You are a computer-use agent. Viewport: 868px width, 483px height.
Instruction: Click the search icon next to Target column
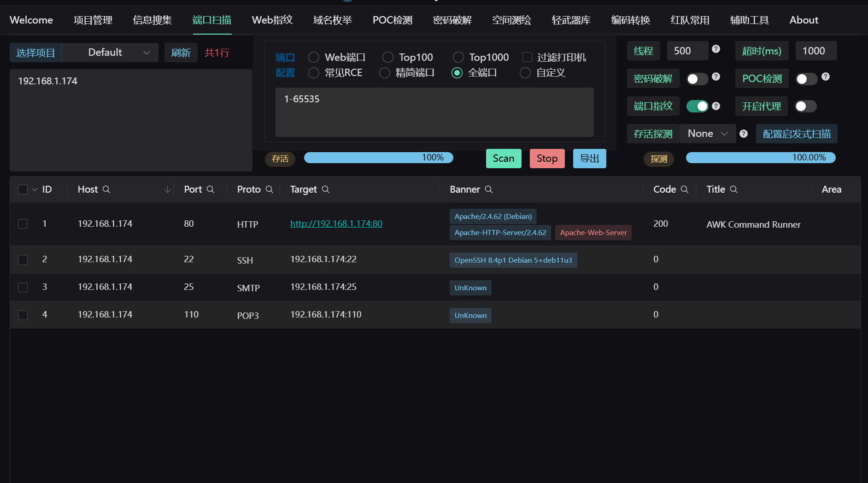coord(326,189)
